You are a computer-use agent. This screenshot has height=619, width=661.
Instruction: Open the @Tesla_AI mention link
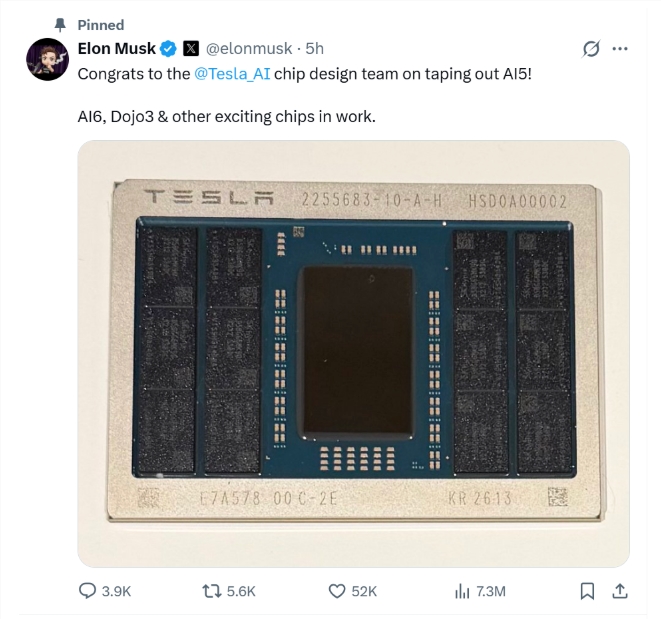pos(233,73)
